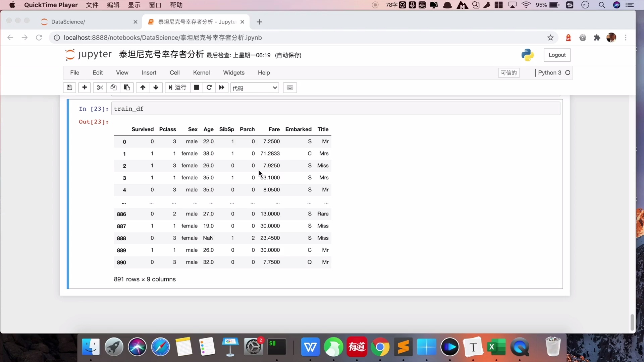The image size is (644, 362).
Task: Save the notebook using the save icon
Action: 69,87
